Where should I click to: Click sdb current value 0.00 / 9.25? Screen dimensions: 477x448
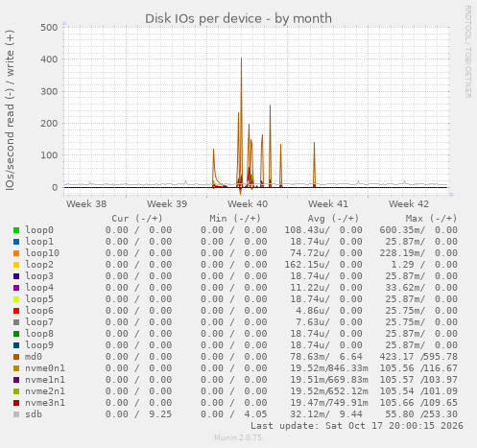point(138,414)
